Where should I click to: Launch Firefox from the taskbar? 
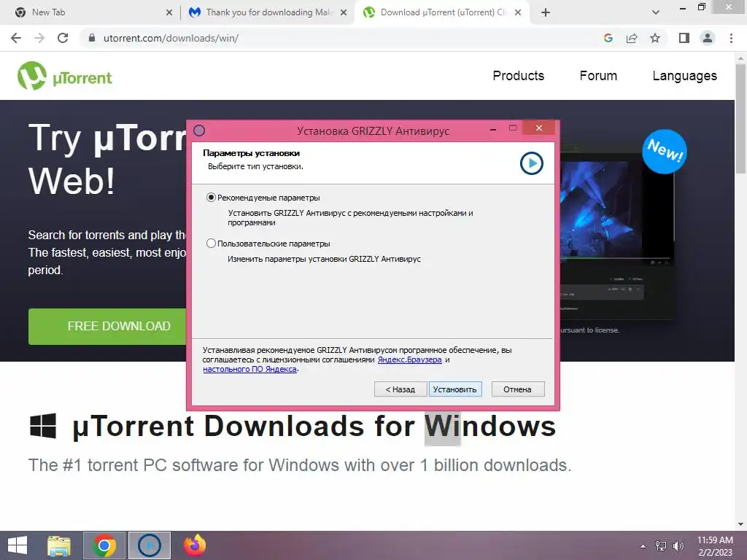195,545
